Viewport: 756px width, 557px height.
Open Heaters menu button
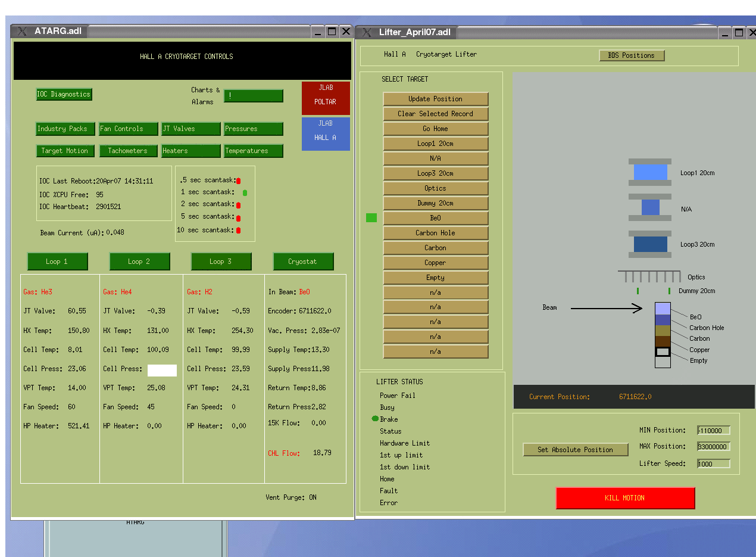tap(190, 151)
